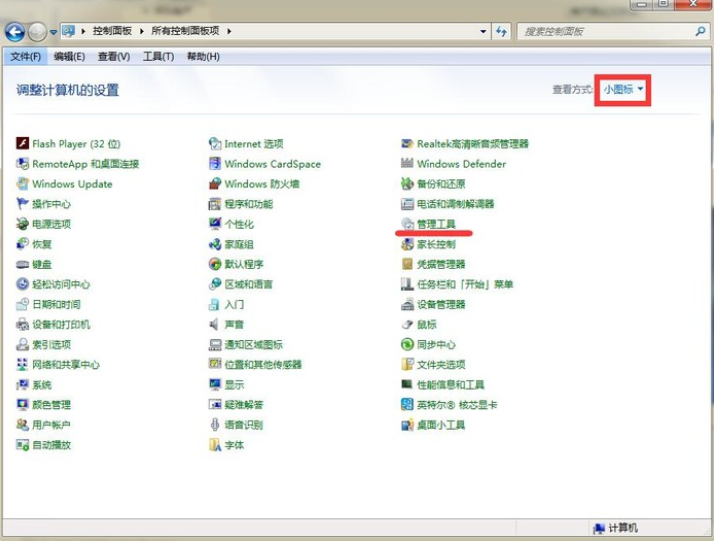Viewport: 714px width, 541px height.
Task: Click the refresh button beside address bar
Action: pos(501,31)
